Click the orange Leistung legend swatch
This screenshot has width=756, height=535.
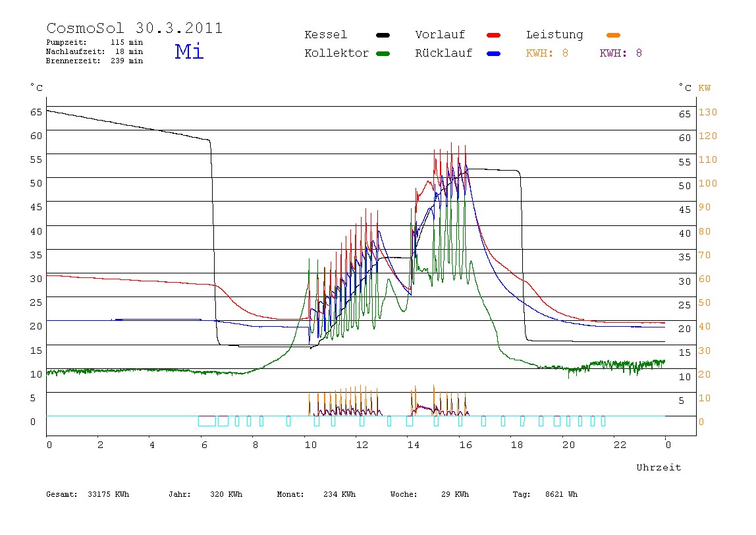tap(613, 35)
